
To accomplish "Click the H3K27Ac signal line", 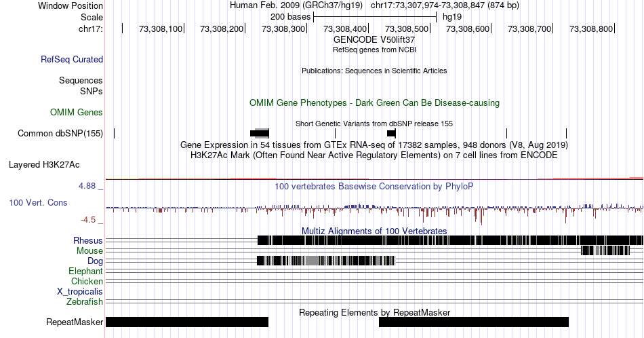I will tap(374, 179).
